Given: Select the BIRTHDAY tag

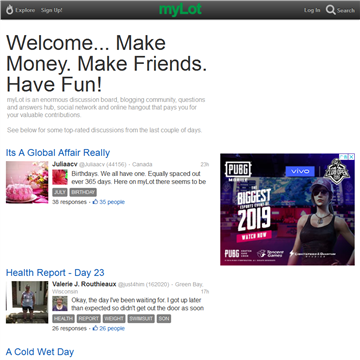Looking at the screenshot, I should pos(83,192).
